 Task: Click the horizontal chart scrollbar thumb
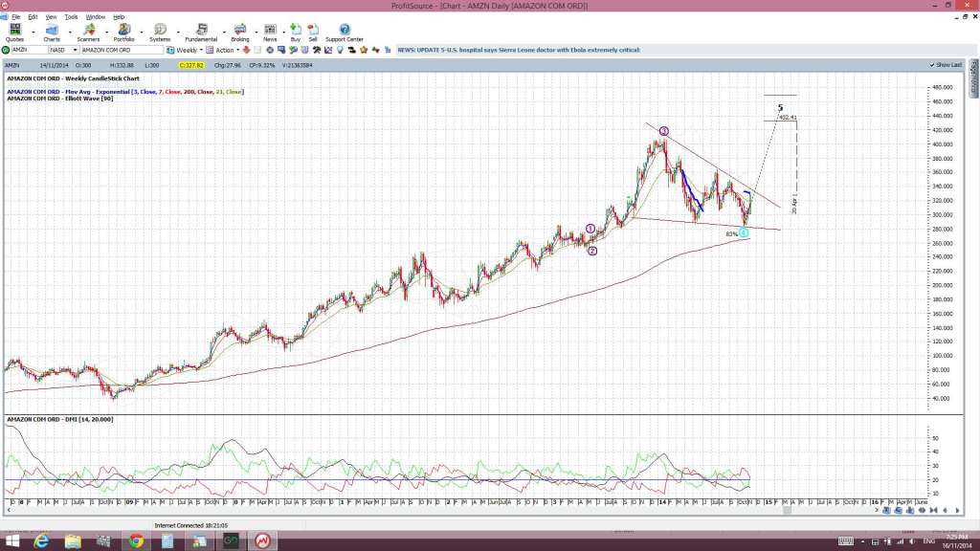point(788,511)
